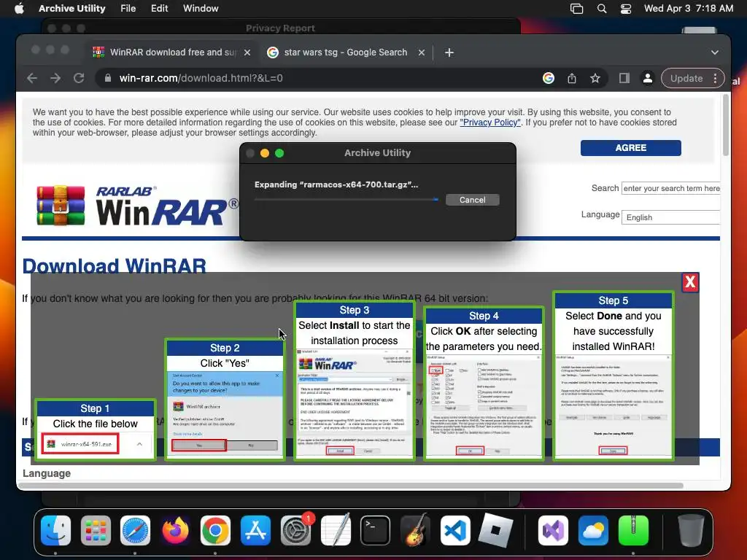Open Stage Manager icon in menu bar
This screenshot has width=747, height=560.
[x=576, y=9]
